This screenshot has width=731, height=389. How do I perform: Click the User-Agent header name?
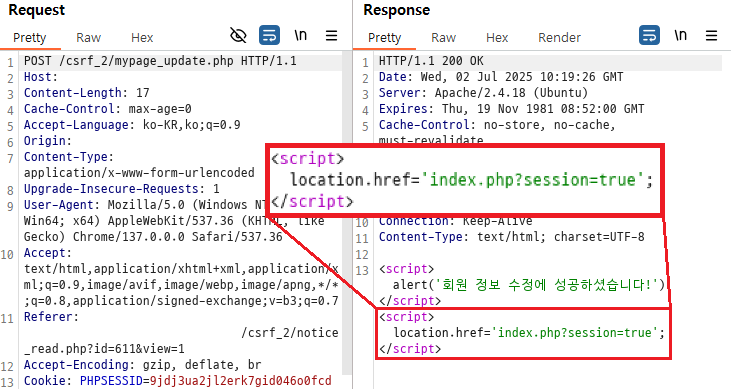click(x=59, y=205)
